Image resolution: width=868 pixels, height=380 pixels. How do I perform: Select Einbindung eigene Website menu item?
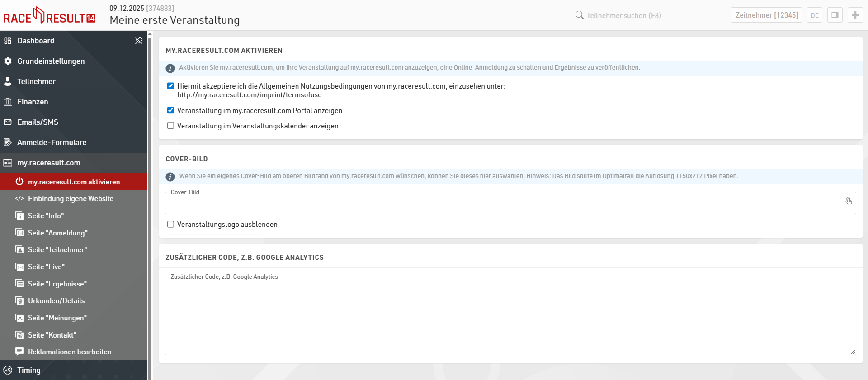pyautogui.click(x=71, y=198)
